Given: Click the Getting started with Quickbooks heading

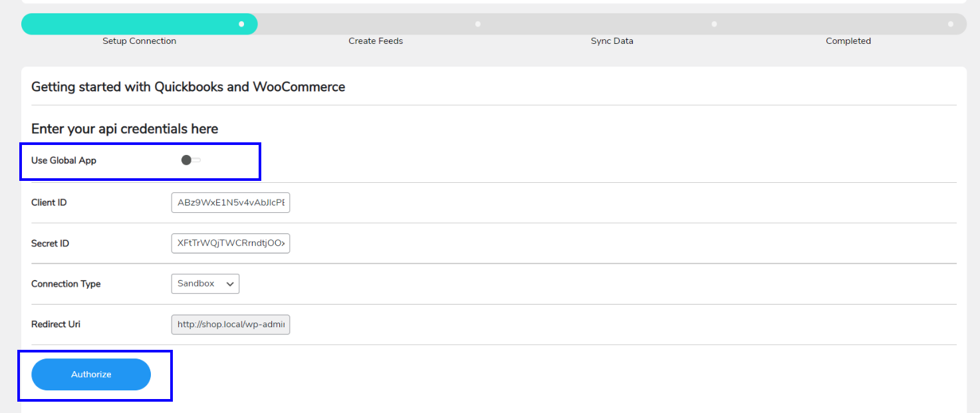Looking at the screenshot, I should click(x=188, y=87).
